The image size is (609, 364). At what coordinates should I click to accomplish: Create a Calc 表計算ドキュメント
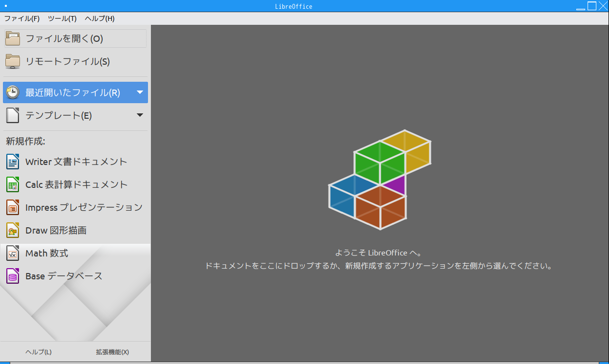click(75, 184)
